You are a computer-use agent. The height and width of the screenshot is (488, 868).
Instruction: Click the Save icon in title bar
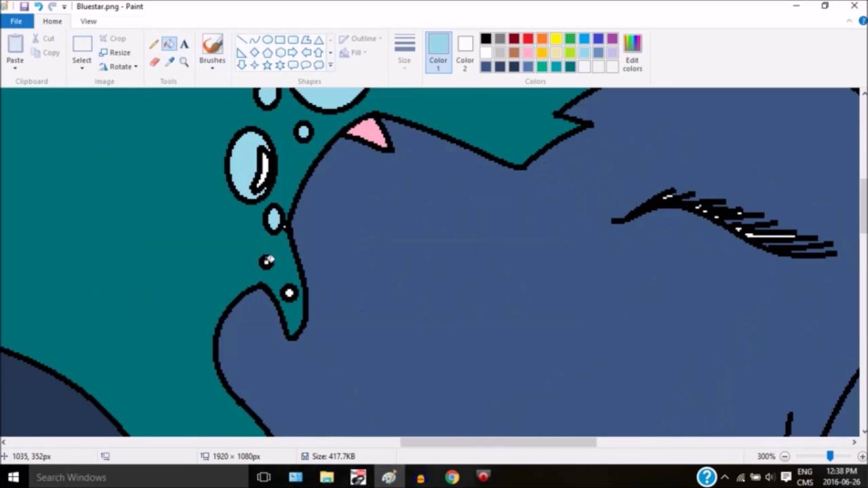coord(24,6)
